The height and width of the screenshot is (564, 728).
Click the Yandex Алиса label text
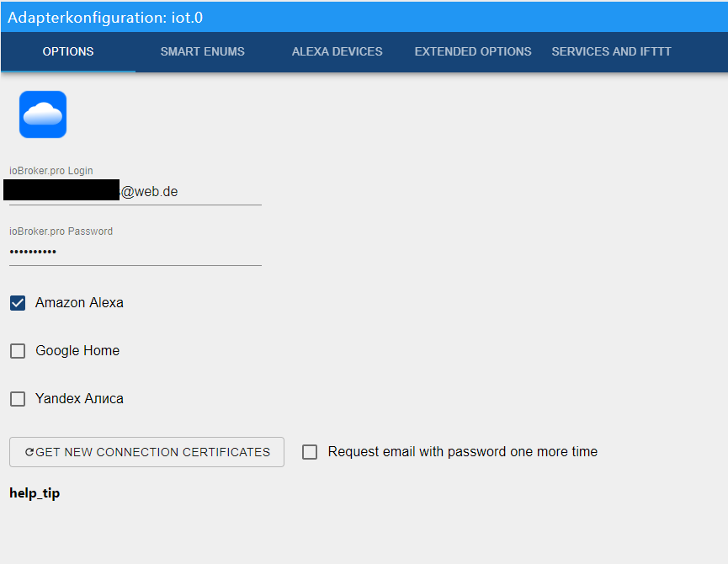tap(79, 398)
